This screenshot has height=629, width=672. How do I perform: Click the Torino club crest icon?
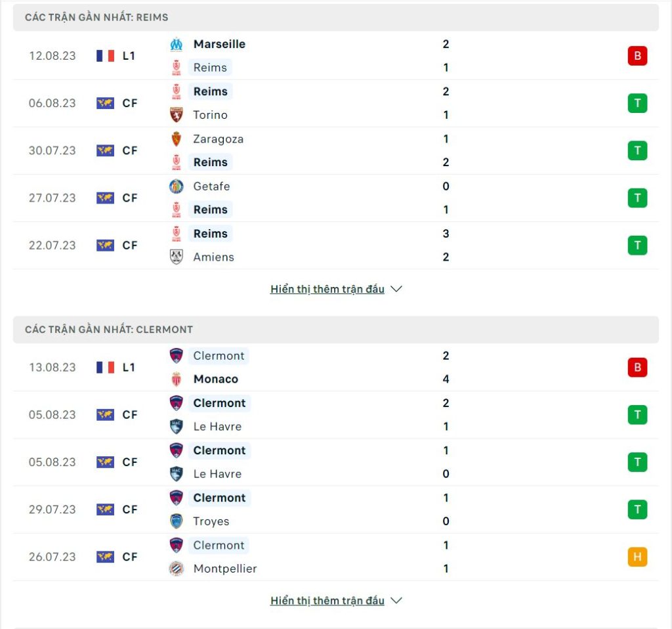176,115
